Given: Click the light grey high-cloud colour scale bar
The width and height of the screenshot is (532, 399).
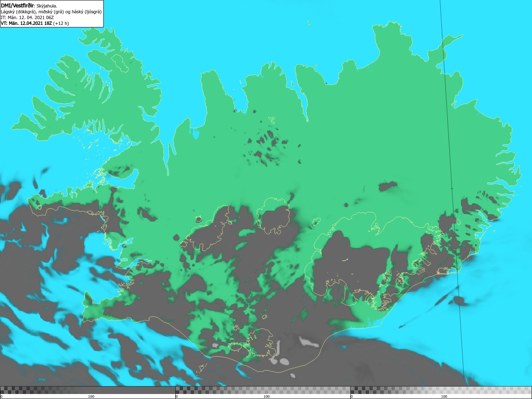Looking at the screenshot, I should tap(441, 390).
